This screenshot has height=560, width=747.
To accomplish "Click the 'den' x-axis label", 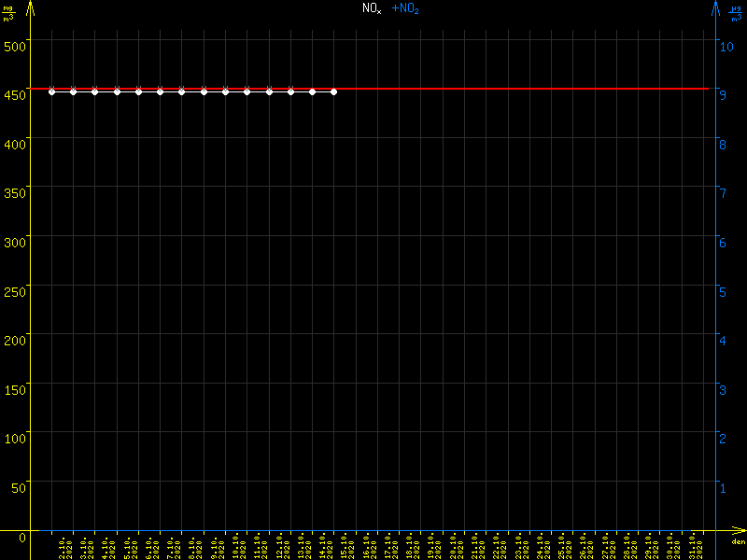I will (738, 542).
